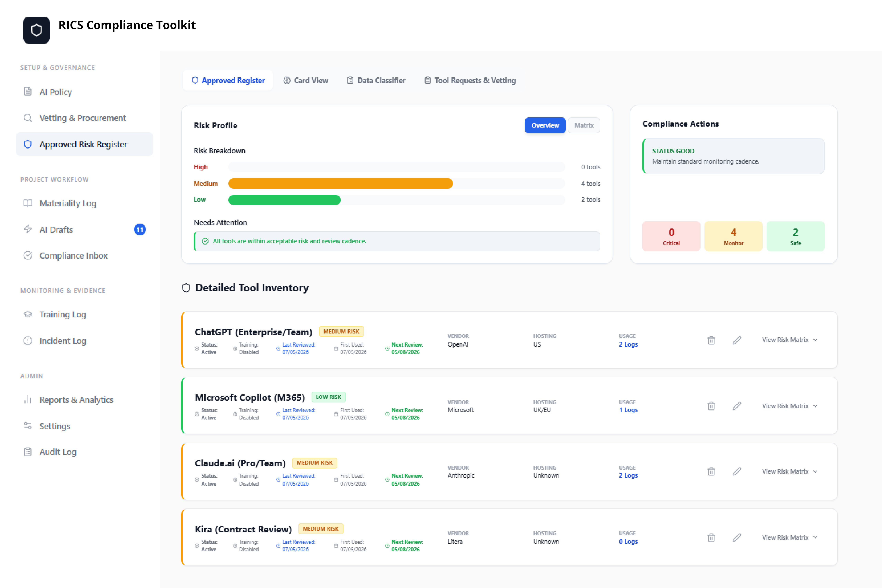The image size is (882, 588).
Task: Open the Tool Requests & Vetting tab
Action: pyautogui.click(x=470, y=80)
